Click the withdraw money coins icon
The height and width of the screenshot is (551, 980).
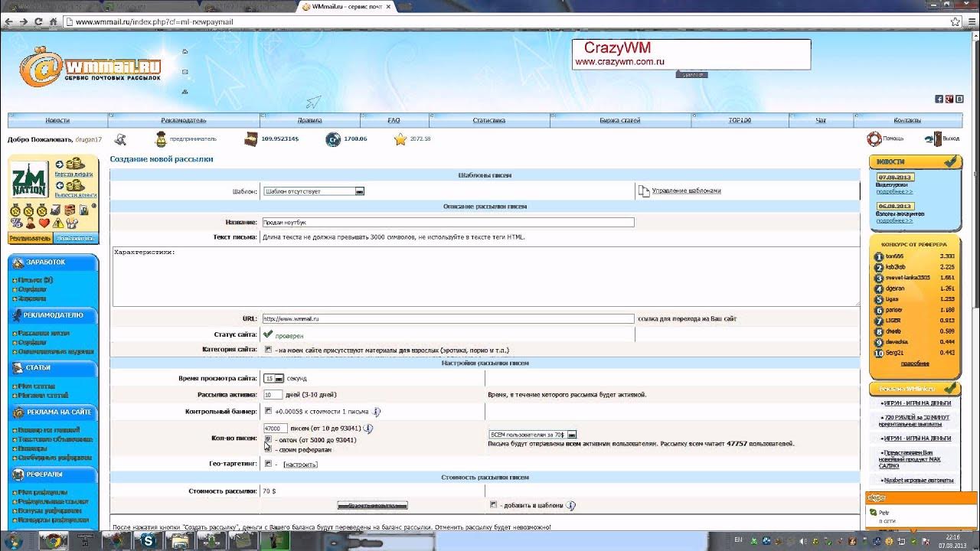coord(73,185)
